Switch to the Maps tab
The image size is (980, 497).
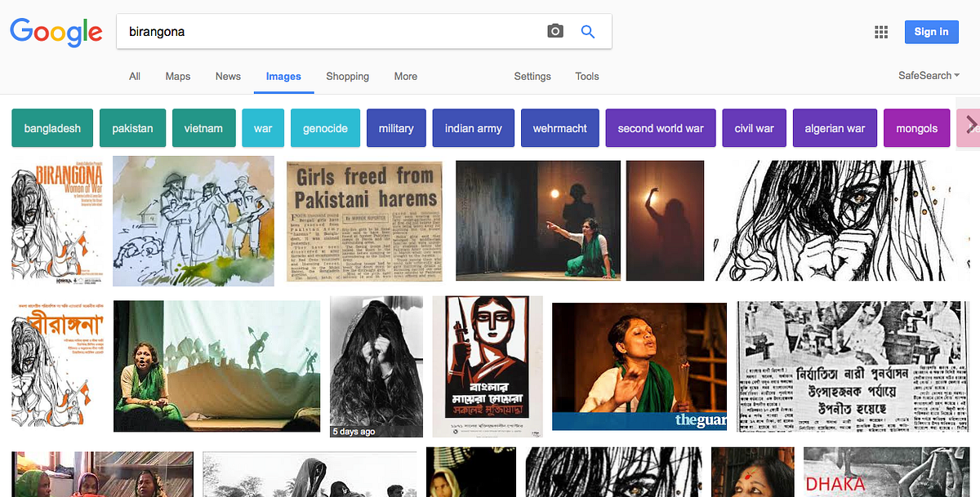click(178, 76)
